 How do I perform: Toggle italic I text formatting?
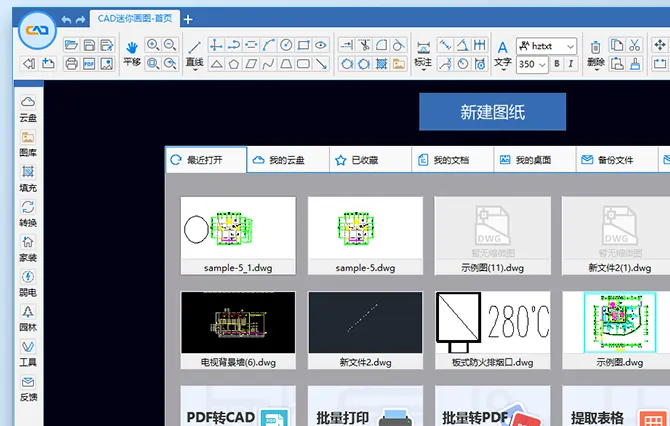[x=571, y=64]
